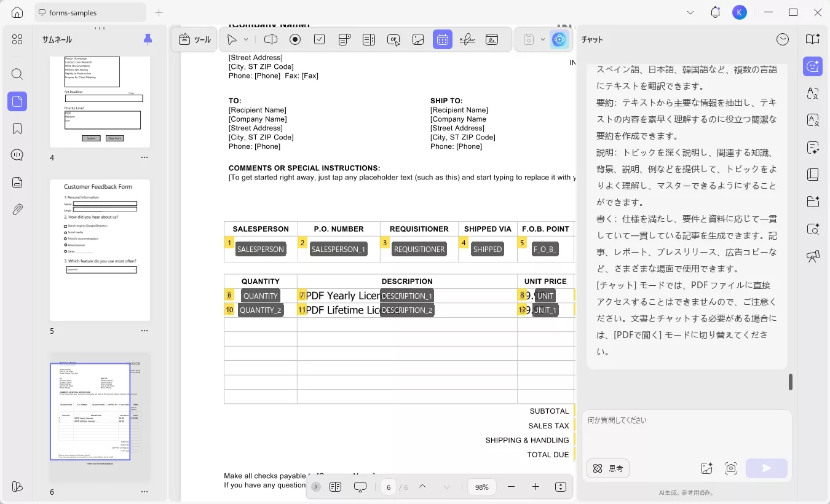The width and height of the screenshot is (830, 504).
Task: Select the digital signature tool
Action: 492,39
